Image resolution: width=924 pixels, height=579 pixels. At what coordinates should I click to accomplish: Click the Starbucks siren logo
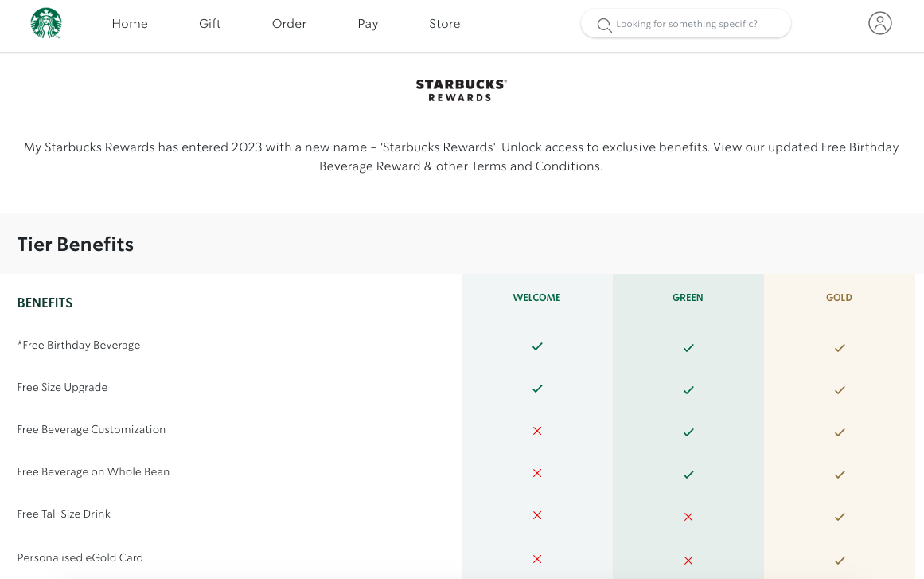[46, 24]
